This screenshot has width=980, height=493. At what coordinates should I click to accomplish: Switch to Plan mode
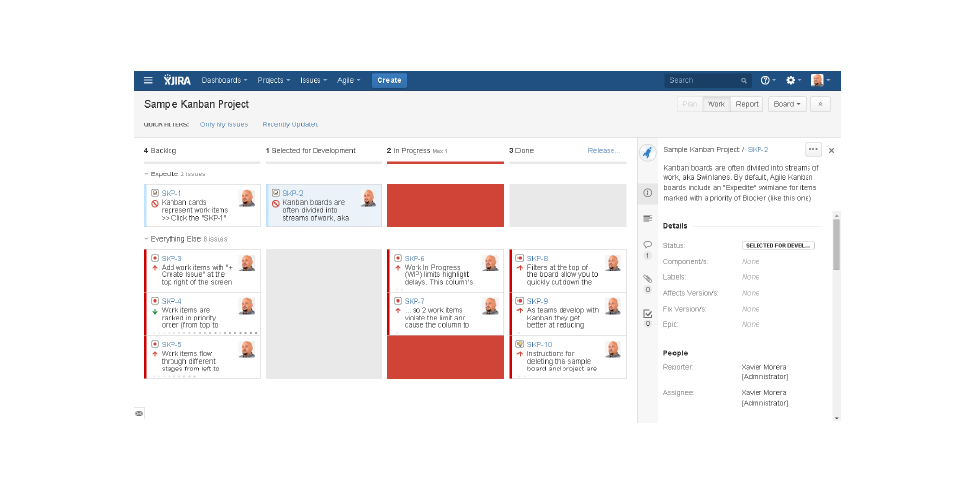tap(690, 104)
